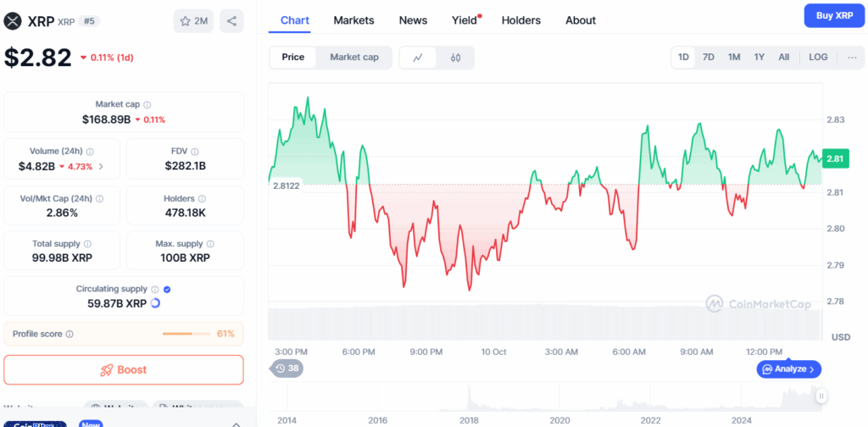The height and width of the screenshot is (427, 868).
Task: Open the Chart tab
Action: click(295, 20)
